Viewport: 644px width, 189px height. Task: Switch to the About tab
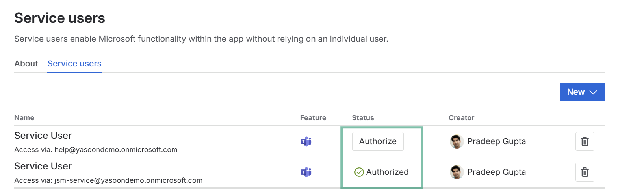(x=26, y=64)
